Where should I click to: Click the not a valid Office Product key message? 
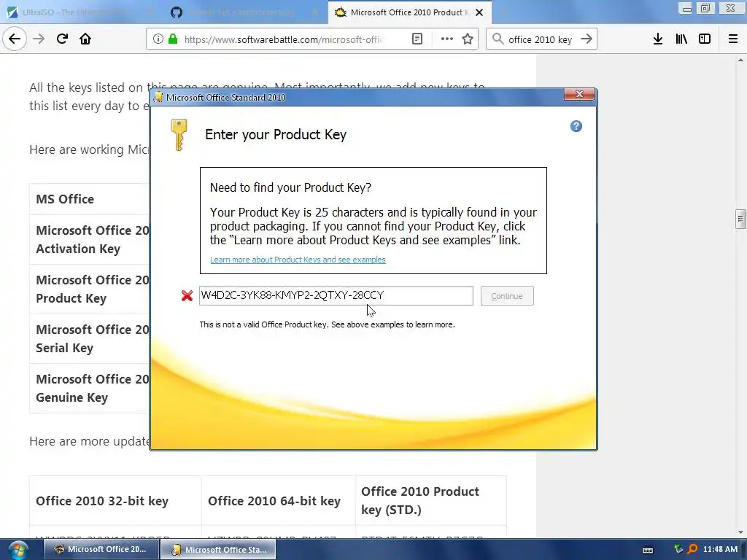point(328,324)
